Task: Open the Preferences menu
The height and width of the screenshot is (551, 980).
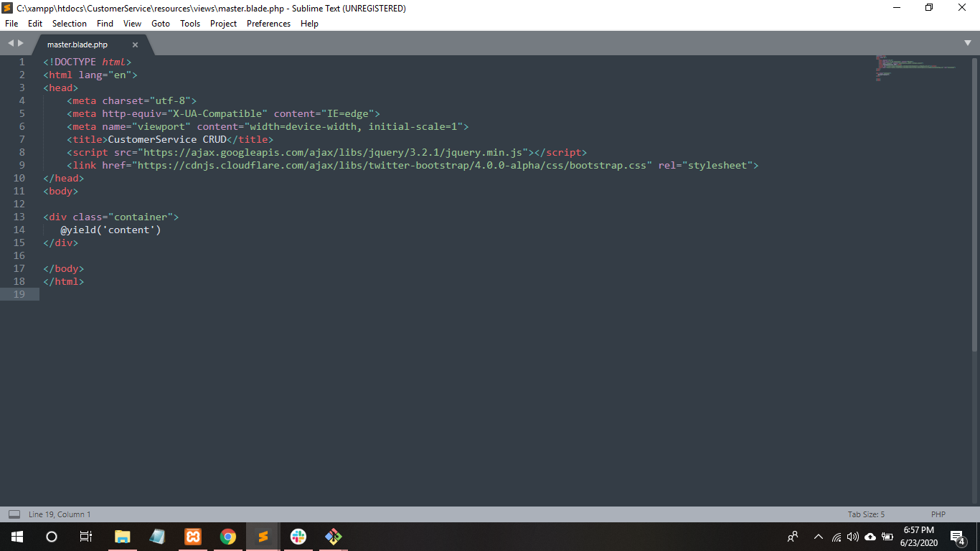Action: tap(268, 24)
